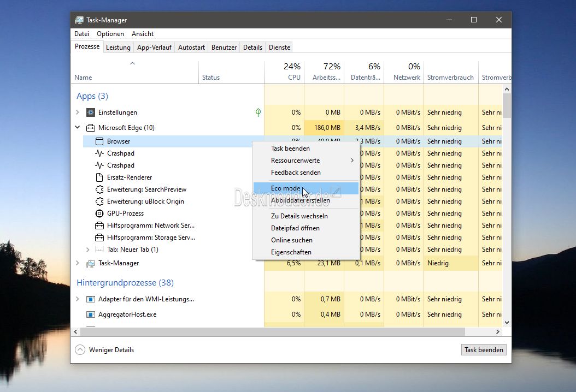This screenshot has width=576, height=392.
Task: Click the horizontal scrollbar thumb
Action: point(273,332)
